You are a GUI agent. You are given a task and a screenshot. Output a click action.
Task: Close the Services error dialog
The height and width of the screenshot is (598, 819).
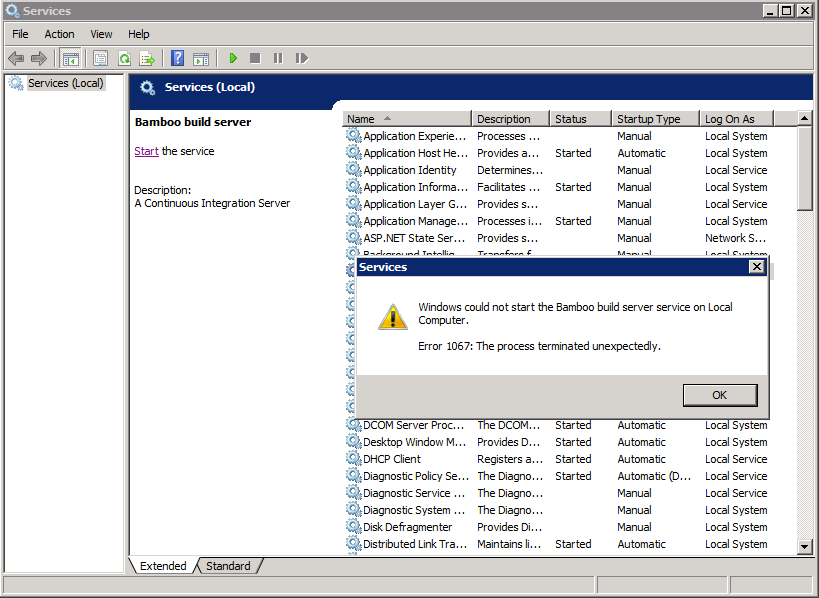(x=756, y=267)
